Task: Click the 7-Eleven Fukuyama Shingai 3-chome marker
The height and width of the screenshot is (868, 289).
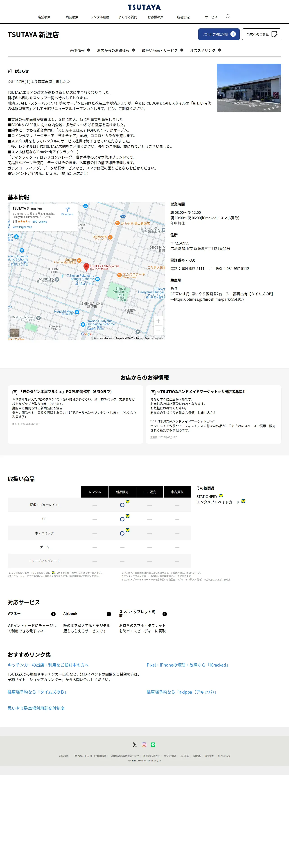Action: [97, 279]
